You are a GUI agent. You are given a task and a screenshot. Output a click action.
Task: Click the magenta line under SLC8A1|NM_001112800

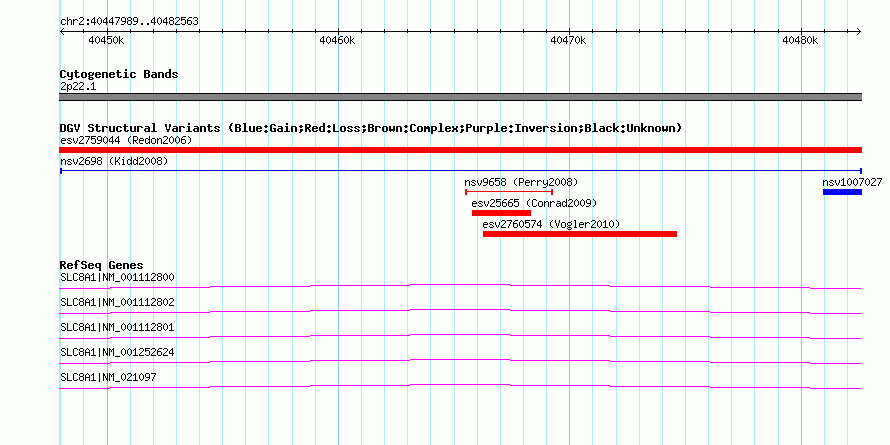coord(460,286)
